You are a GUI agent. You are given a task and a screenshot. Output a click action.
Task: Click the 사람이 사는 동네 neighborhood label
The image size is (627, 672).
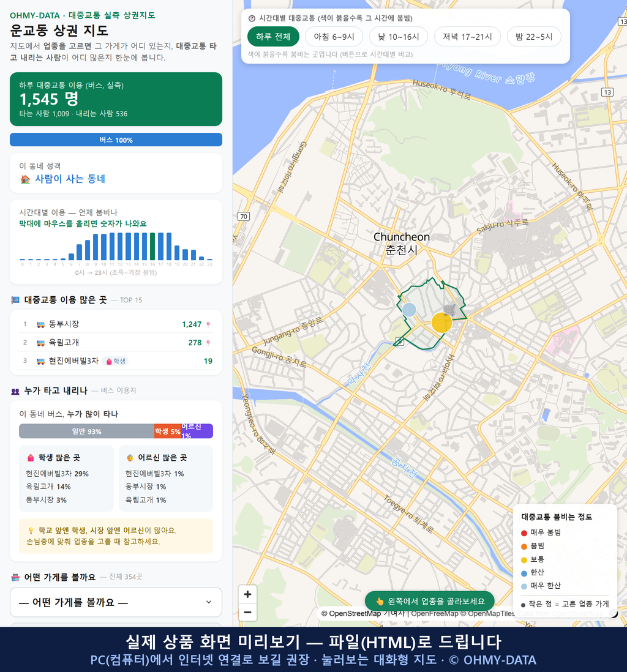point(70,179)
